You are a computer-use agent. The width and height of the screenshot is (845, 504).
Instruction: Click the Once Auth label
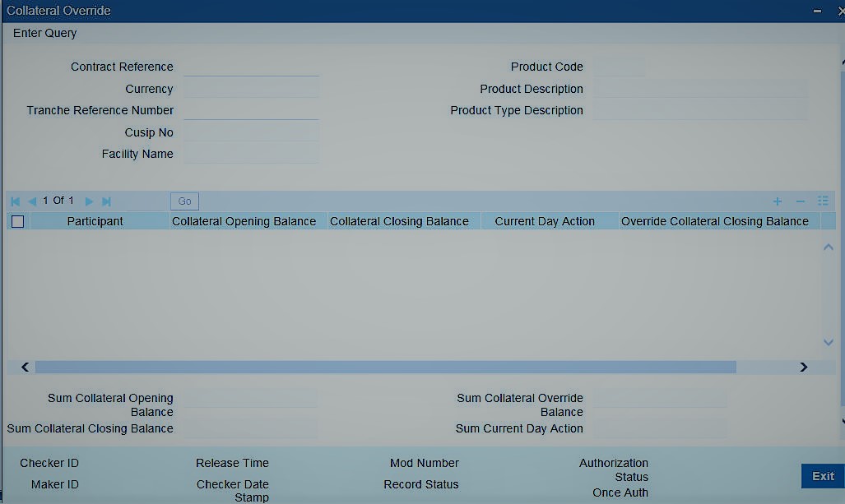point(620,492)
